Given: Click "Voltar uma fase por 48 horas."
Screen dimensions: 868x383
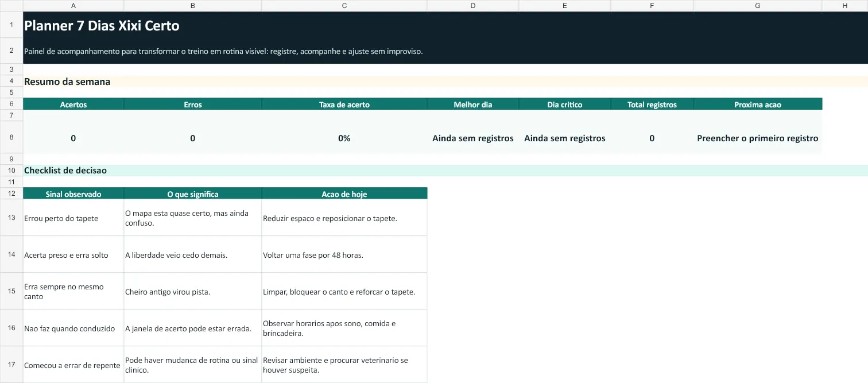Looking at the screenshot, I should (344, 254).
